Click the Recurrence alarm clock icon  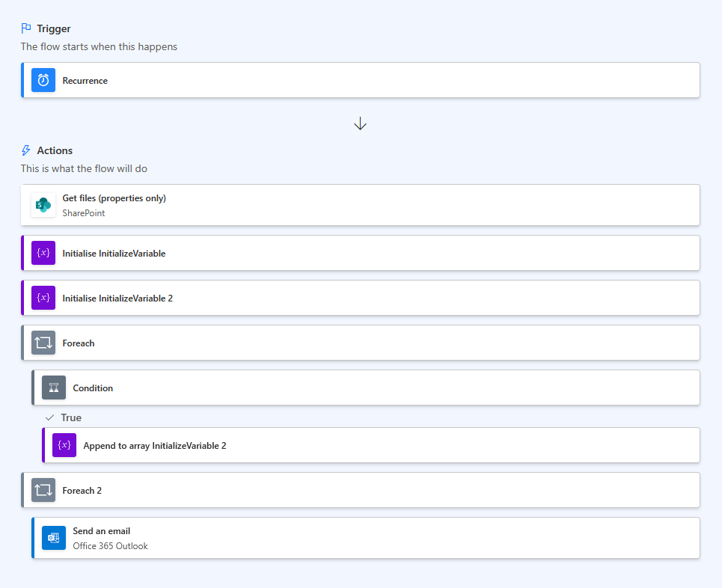point(43,80)
